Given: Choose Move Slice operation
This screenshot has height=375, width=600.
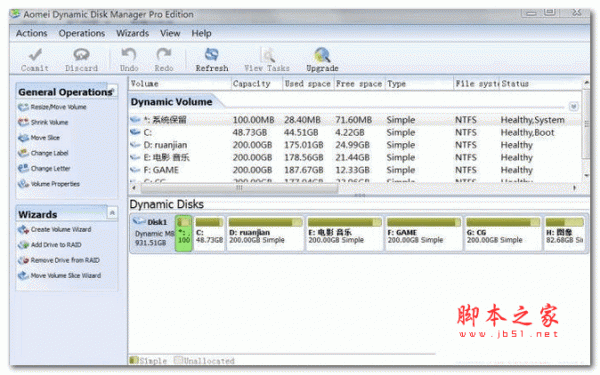Looking at the screenshot, I should (39, 138).
